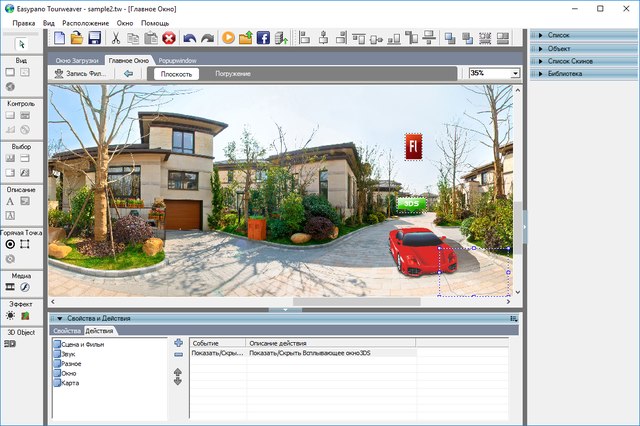Open the Окно menu

[x=125, y=23]
